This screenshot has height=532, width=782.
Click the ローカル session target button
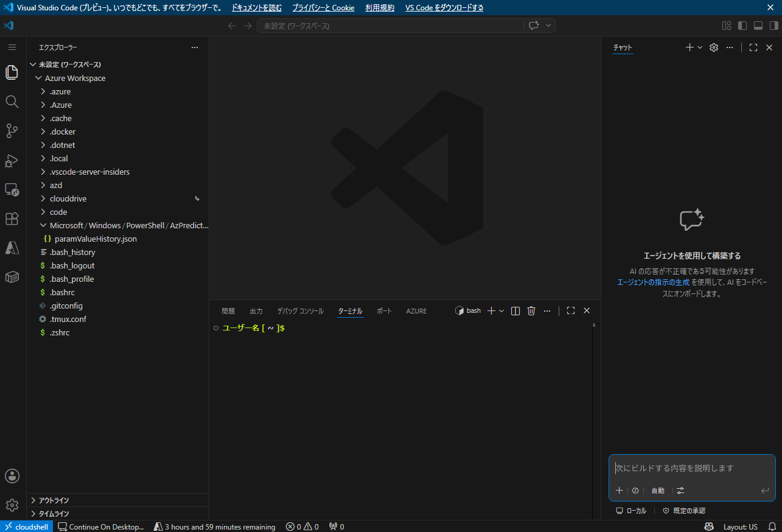pyautogui.click(x=631, y=511)
